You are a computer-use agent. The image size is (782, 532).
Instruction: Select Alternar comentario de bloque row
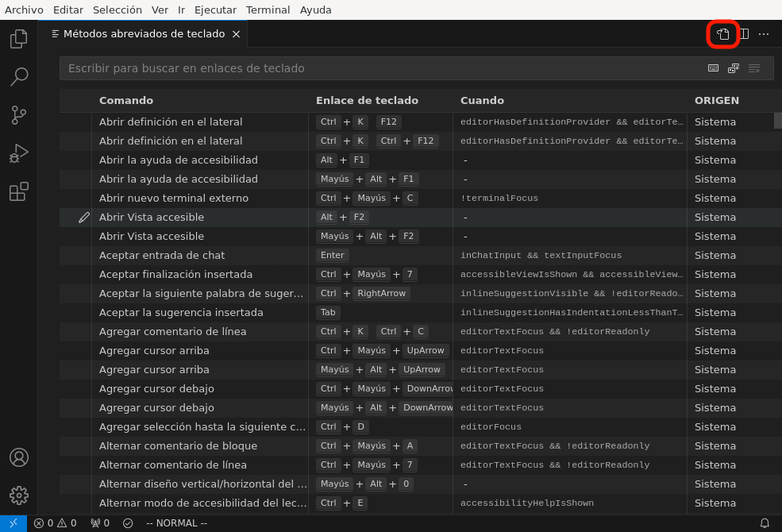click(421, 445)
